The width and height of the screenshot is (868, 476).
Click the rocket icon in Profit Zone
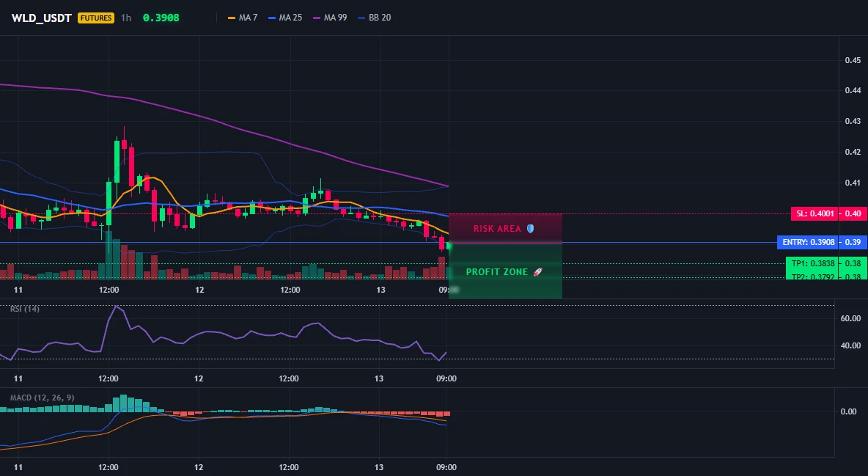537,272
